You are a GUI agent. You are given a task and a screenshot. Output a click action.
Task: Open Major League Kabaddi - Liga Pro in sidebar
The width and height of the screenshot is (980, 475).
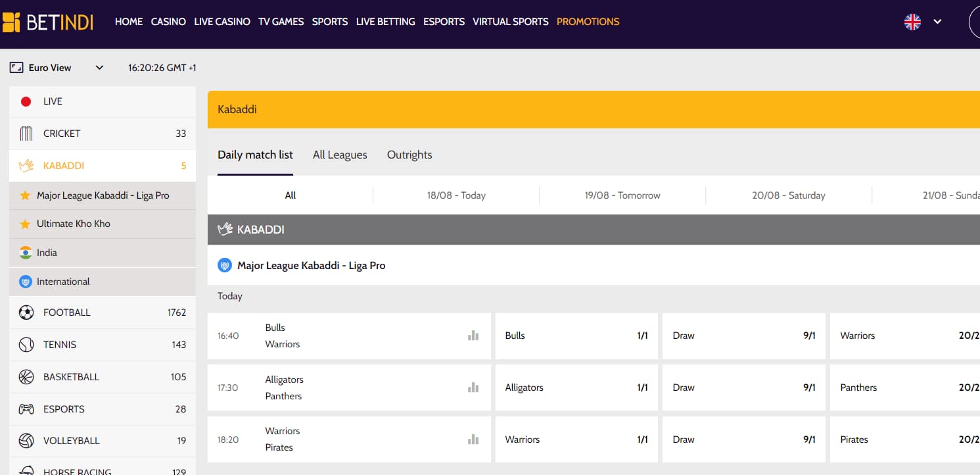[x=103, y=195]
